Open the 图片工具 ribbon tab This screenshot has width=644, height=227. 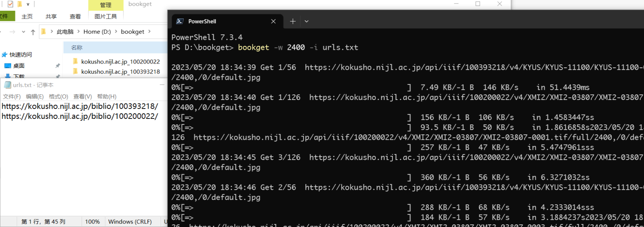(106, 16)
